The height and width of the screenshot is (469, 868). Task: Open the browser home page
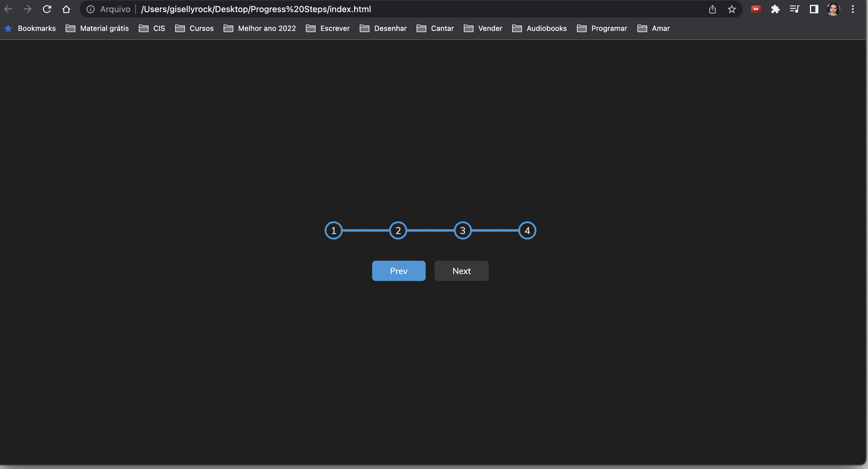point(66,9)
